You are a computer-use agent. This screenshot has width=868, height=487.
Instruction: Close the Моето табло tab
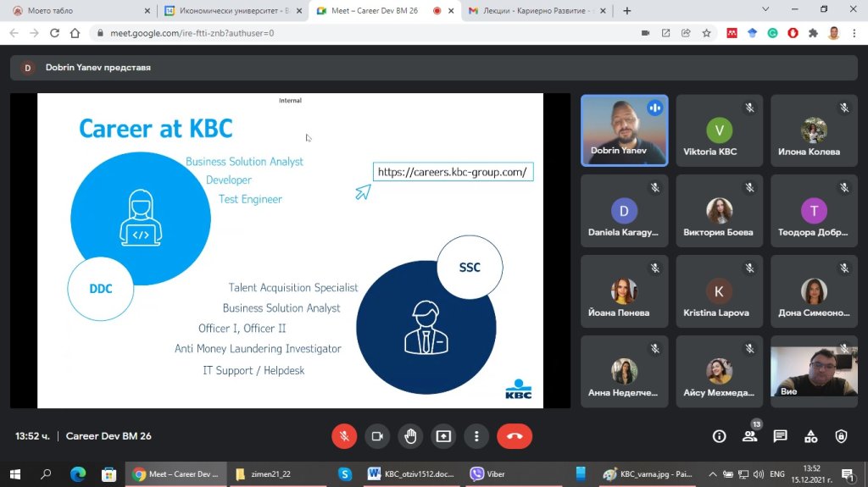coord(147,10)
